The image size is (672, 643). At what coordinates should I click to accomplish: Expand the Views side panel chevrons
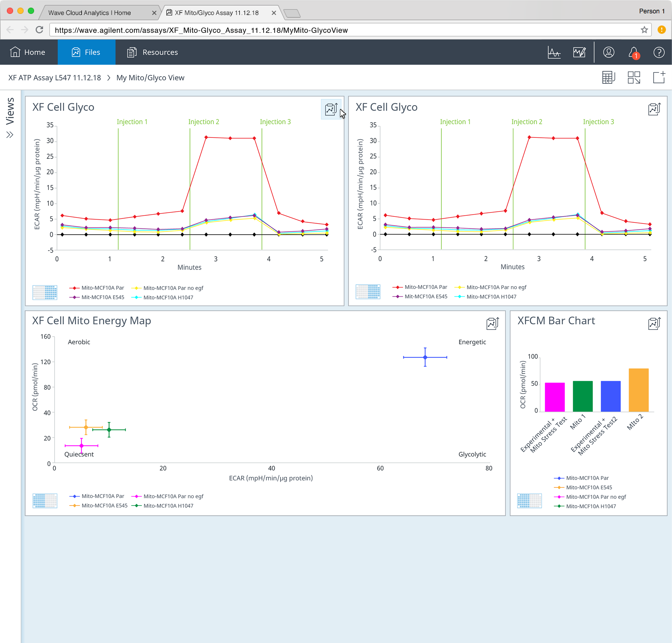[10, 135]
